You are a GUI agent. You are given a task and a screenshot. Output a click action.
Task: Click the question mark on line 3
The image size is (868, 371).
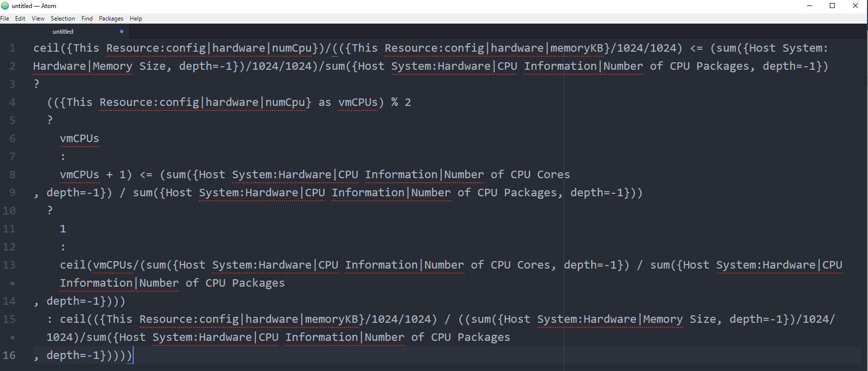tap(36, 84)
